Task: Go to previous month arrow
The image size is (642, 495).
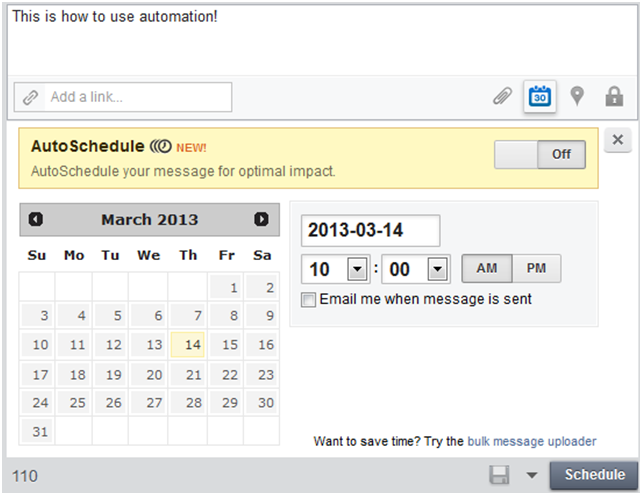Action: click(36, 219)
